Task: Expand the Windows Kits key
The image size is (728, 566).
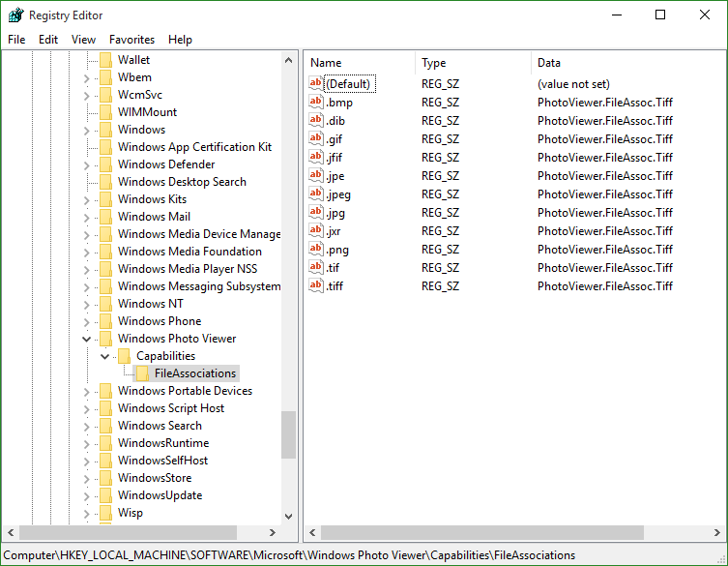Action: point(87,200)
